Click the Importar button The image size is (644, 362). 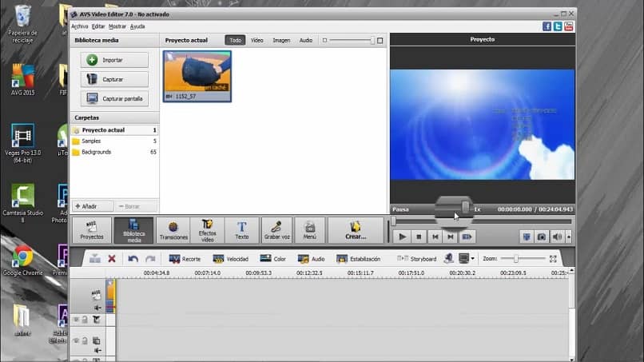coord(114,60)
